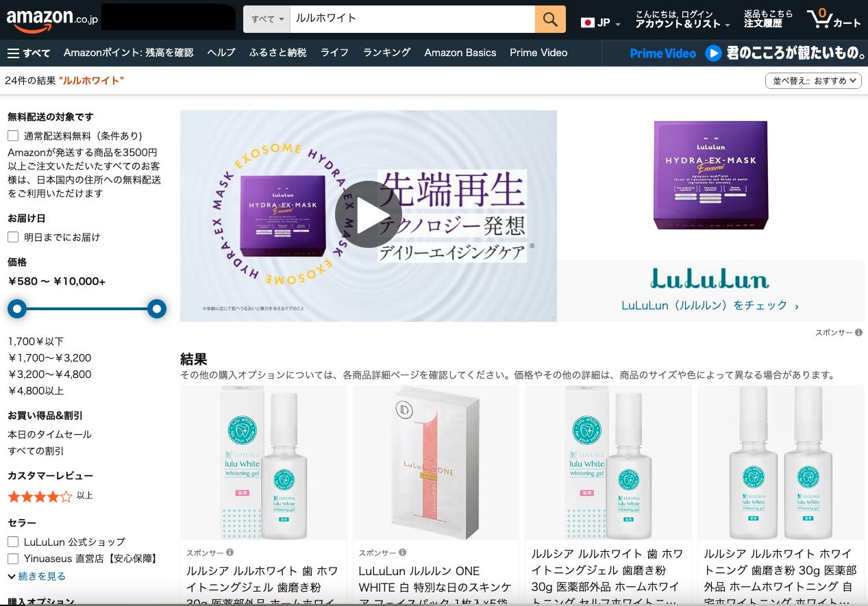Open the 並べ替え sort dropdown

[813, 81]
